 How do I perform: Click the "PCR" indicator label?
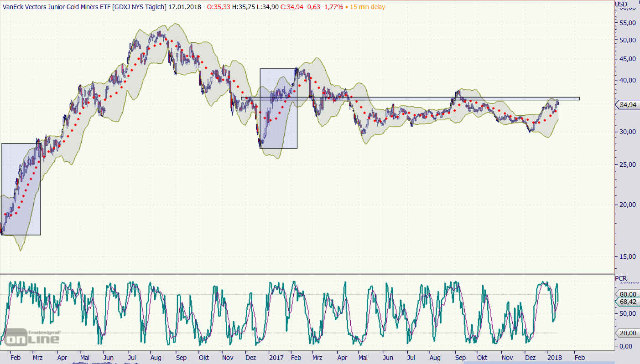(x=621, y=278)
